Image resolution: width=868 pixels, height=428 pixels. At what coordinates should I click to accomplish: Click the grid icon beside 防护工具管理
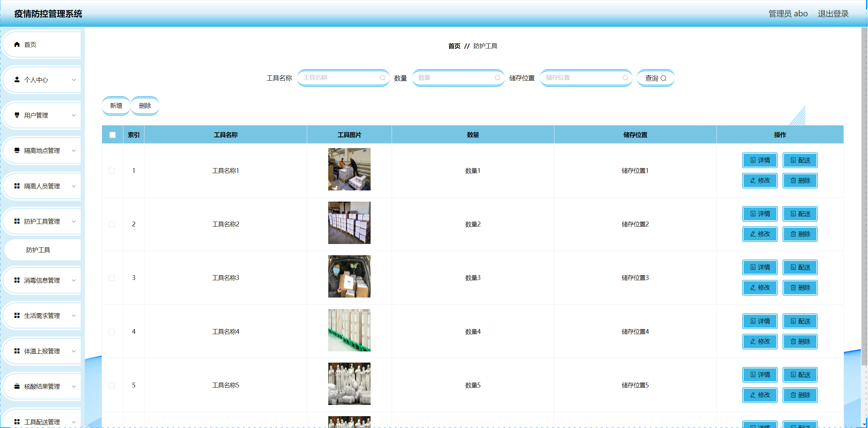[x=17, y=221]
